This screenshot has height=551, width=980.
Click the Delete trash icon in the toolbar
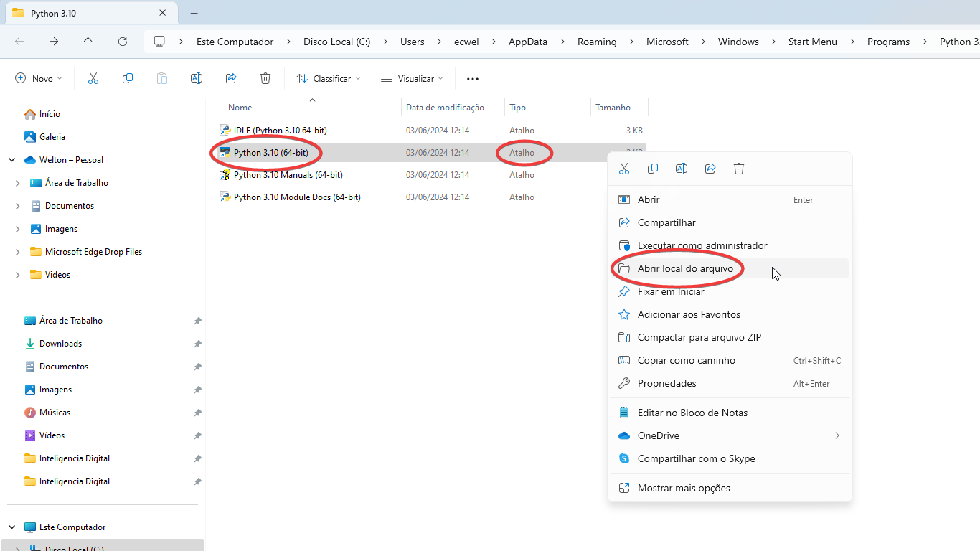pos(265,78)
